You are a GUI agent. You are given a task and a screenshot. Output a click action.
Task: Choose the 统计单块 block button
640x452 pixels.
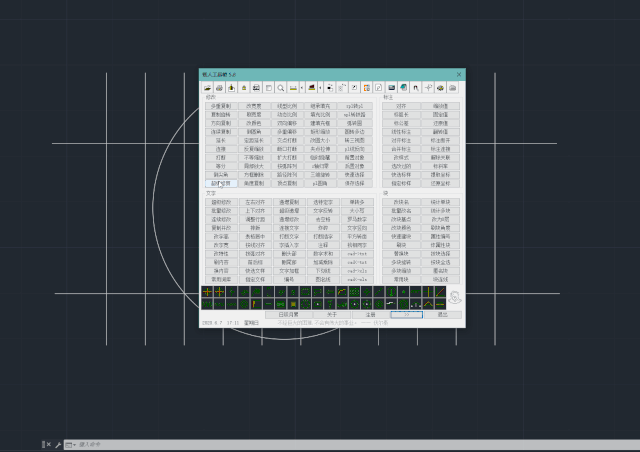440,202
